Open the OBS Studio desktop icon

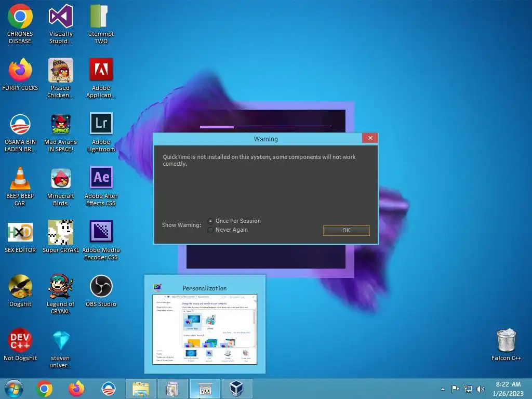101,291
